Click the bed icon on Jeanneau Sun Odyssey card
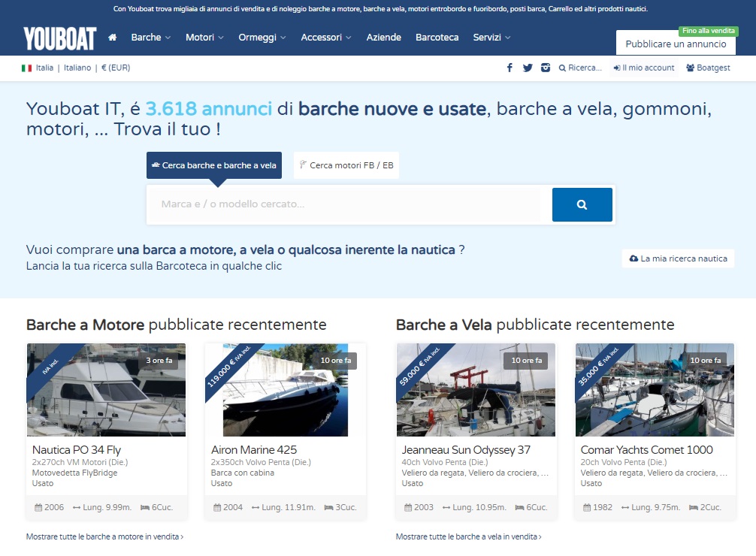The height and width of the screenshot is (556, 756). (x=519, y=507)
